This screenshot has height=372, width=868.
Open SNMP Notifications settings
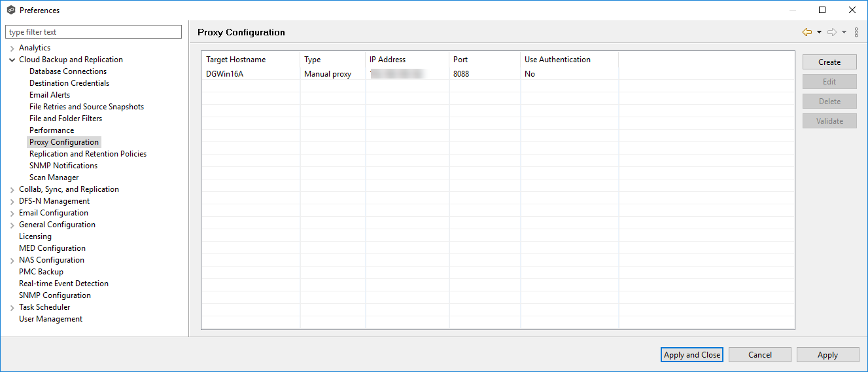click(63, 166)
